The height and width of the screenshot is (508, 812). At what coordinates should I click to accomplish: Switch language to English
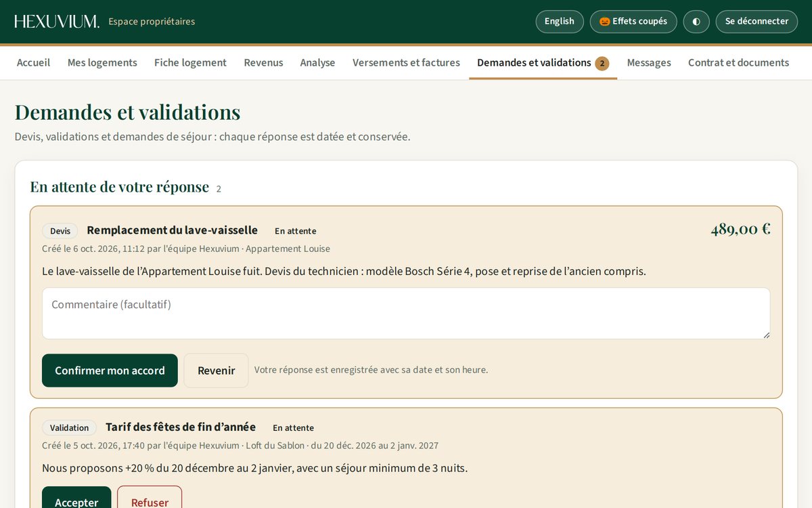click(560, 21)
